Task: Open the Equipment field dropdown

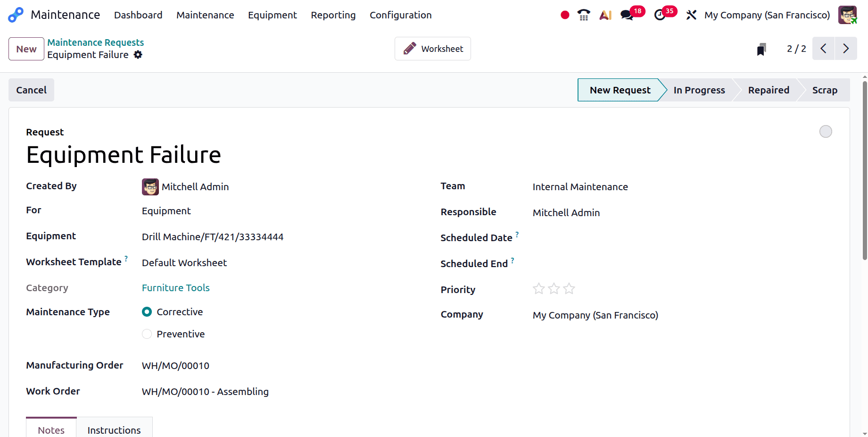Action: point(279,237)
